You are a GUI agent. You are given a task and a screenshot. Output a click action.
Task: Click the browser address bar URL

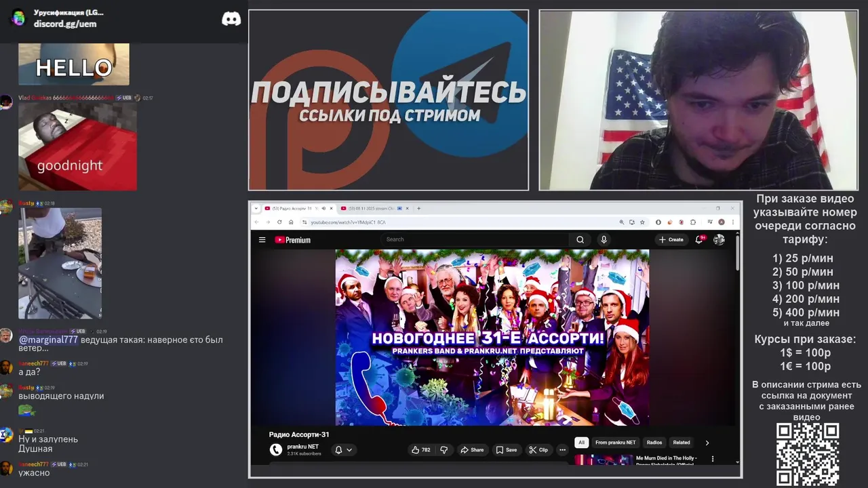click(348, 222)
